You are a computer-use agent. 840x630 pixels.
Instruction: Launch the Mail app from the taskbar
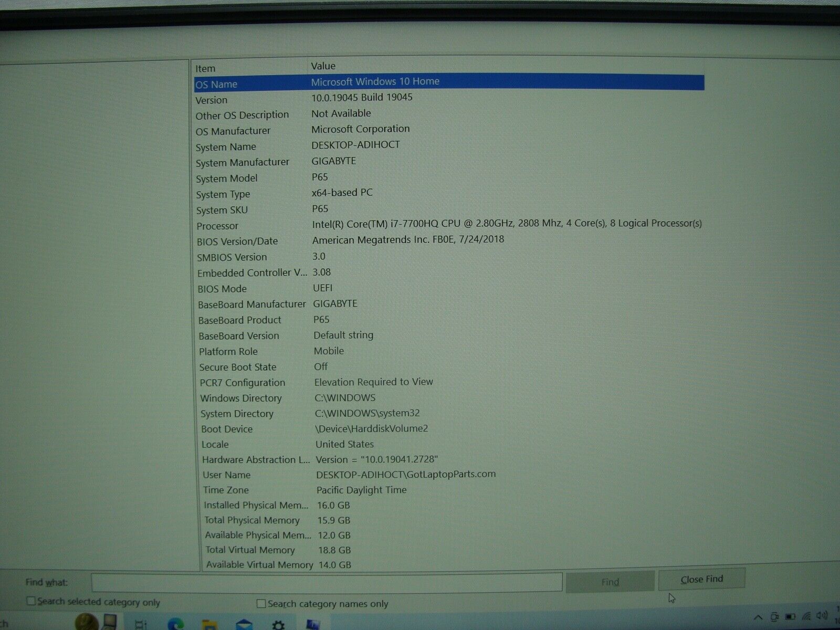244,625
